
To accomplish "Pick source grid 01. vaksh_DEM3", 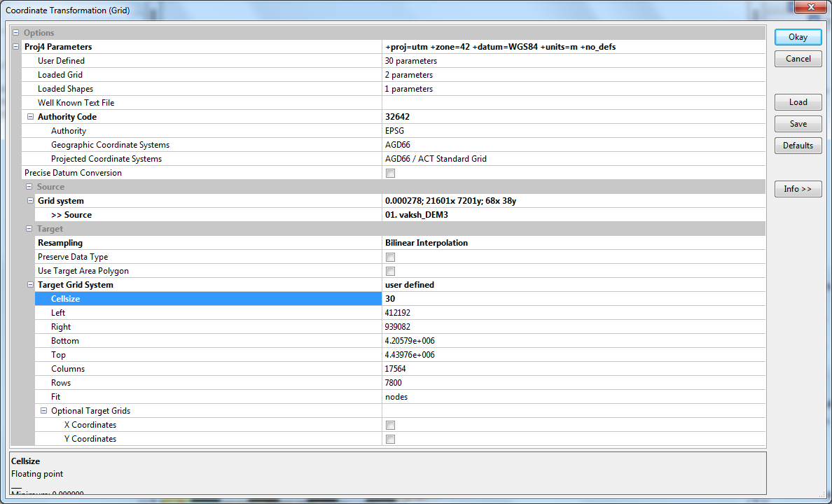I will click(574, 215).
